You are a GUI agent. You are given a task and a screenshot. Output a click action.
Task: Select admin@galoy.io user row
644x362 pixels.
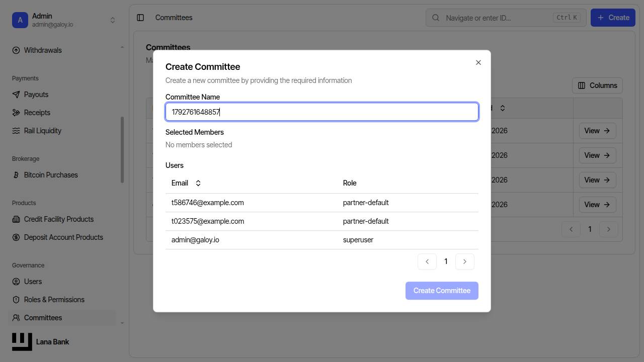322,240
